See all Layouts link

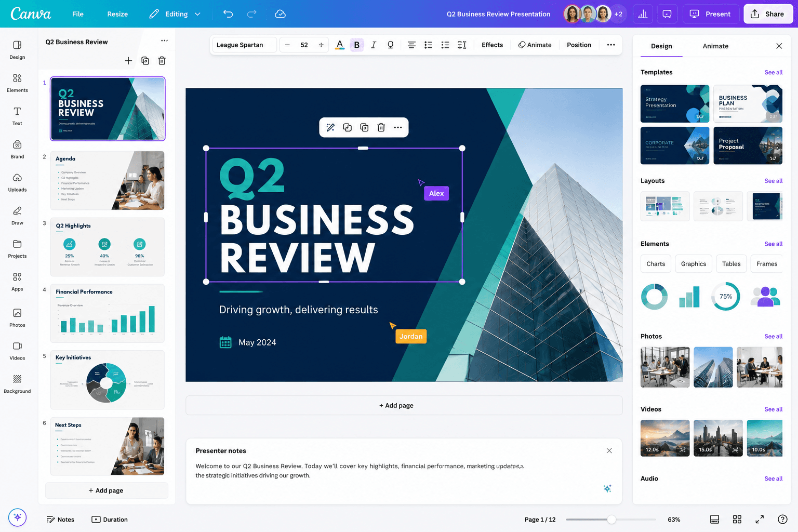click(x=773, y=181)
